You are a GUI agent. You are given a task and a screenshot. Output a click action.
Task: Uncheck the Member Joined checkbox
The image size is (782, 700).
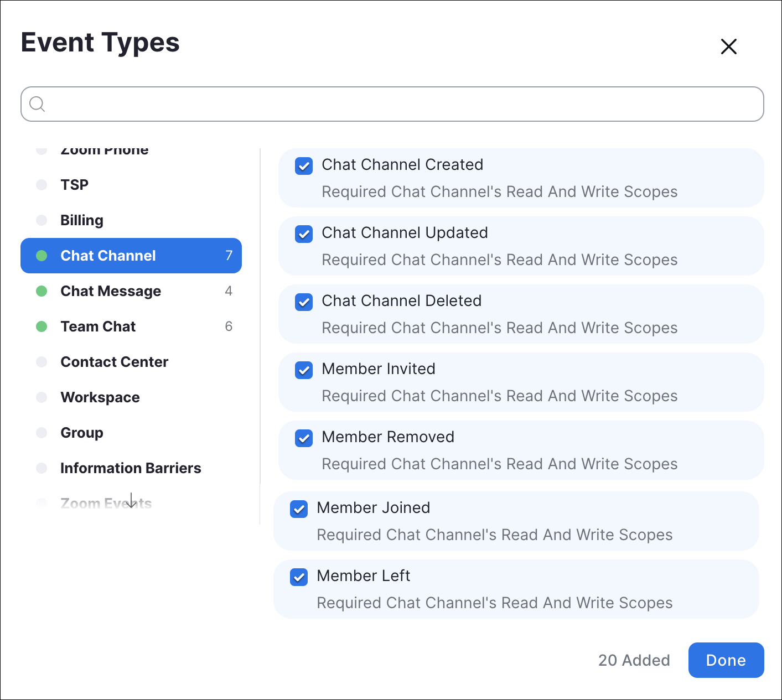[299, 509]
